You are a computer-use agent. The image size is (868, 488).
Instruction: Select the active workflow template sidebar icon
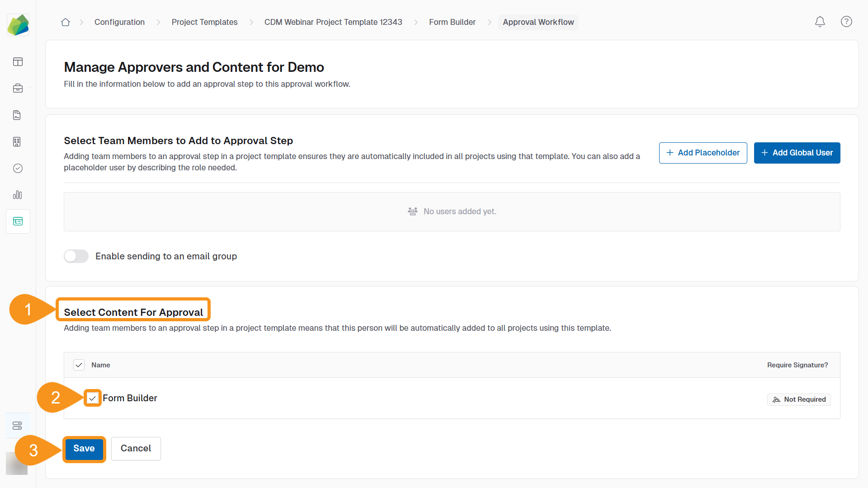(18, 221)
